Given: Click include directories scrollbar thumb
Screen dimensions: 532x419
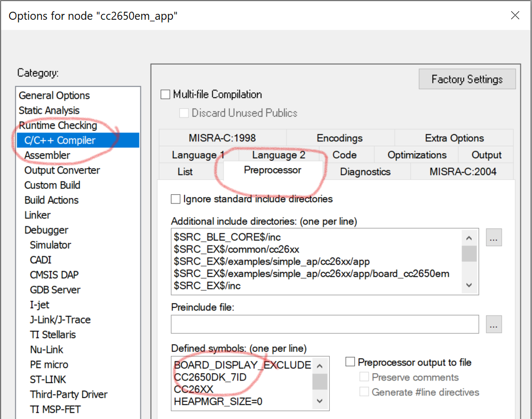Looking at the screenshot, I should [x=469, y=254].
